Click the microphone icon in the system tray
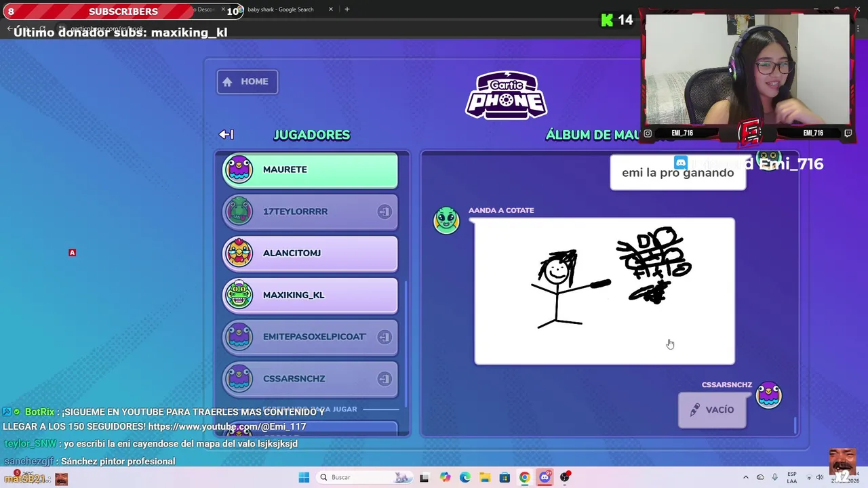This screenshot has height=488, width=868. coord(775,478)
